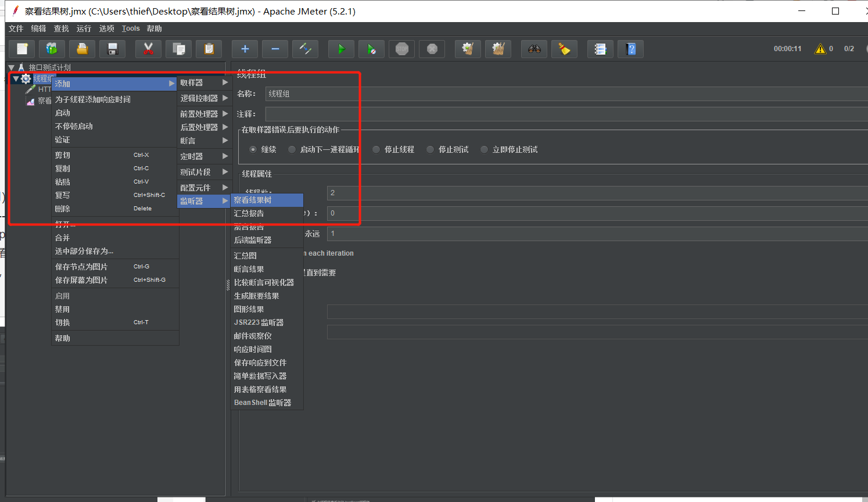
Task: Click Start no pauses icon
Action: [x=372, y=49]
